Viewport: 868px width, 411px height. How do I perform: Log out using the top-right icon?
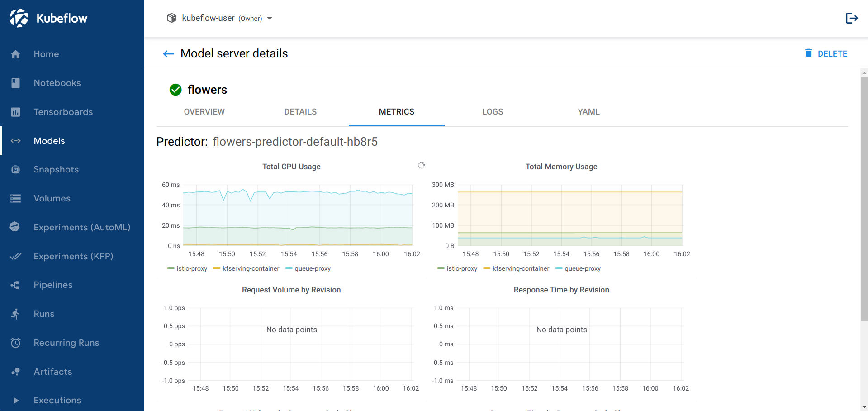[852, 18]
